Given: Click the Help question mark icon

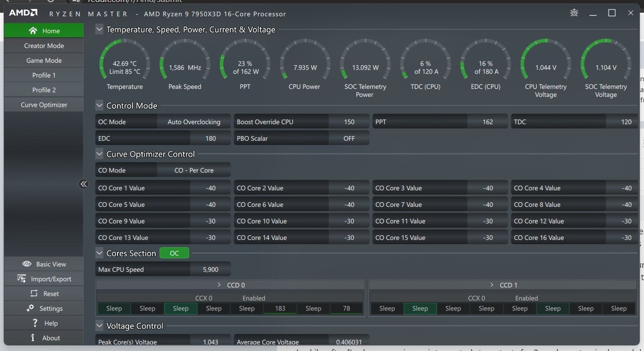Looking at the screenshot, I should pyautogui.click(x=35, y=323).
